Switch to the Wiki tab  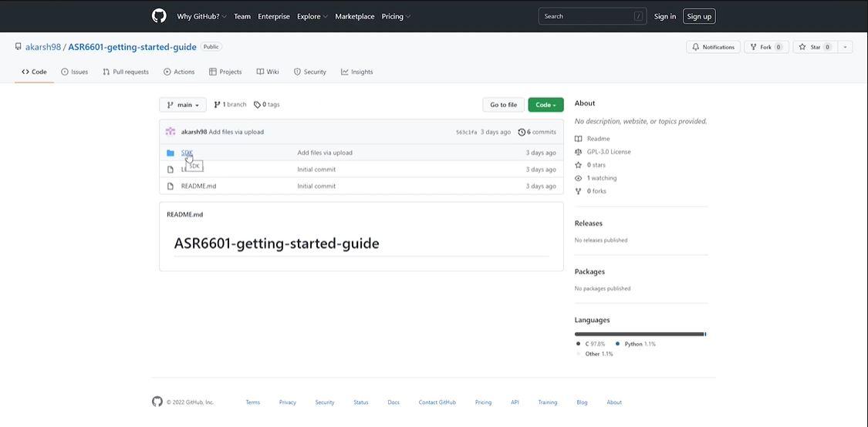(268, 72)
